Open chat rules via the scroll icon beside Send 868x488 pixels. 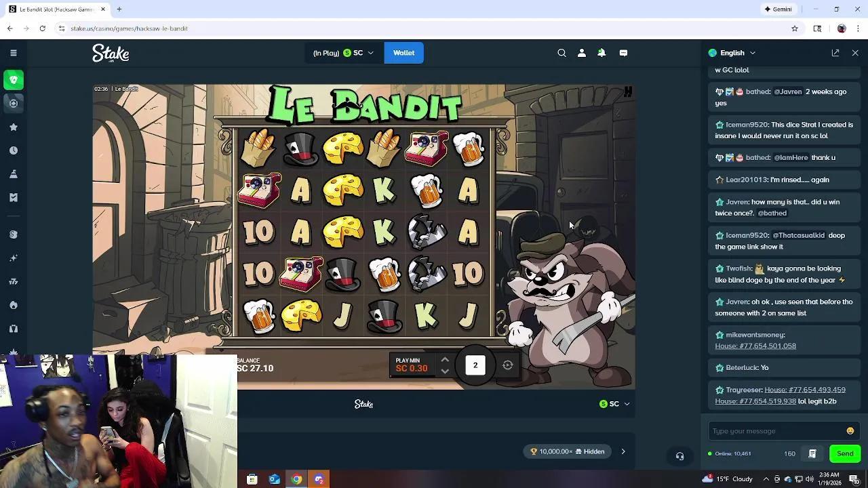coord(812,453)
